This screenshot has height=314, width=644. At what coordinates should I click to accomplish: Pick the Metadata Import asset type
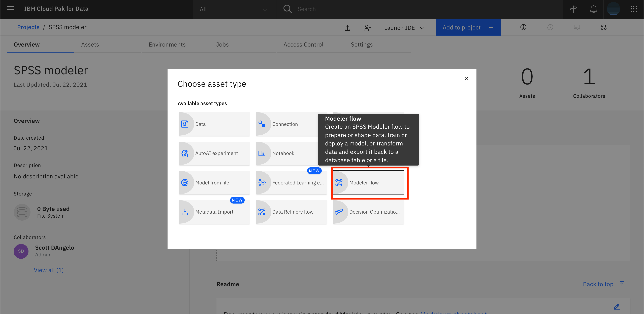point(214,212)
